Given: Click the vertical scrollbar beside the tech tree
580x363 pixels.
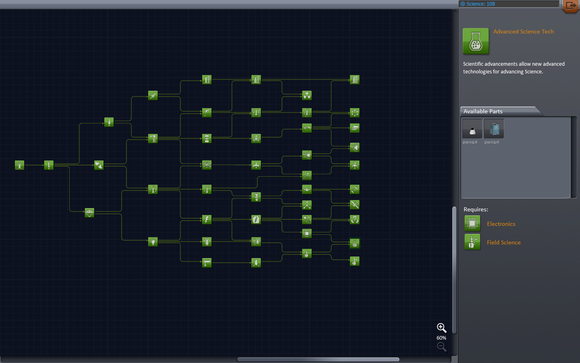Looking at the screenshot, I should pyautogui.click(x=454, y=270).
